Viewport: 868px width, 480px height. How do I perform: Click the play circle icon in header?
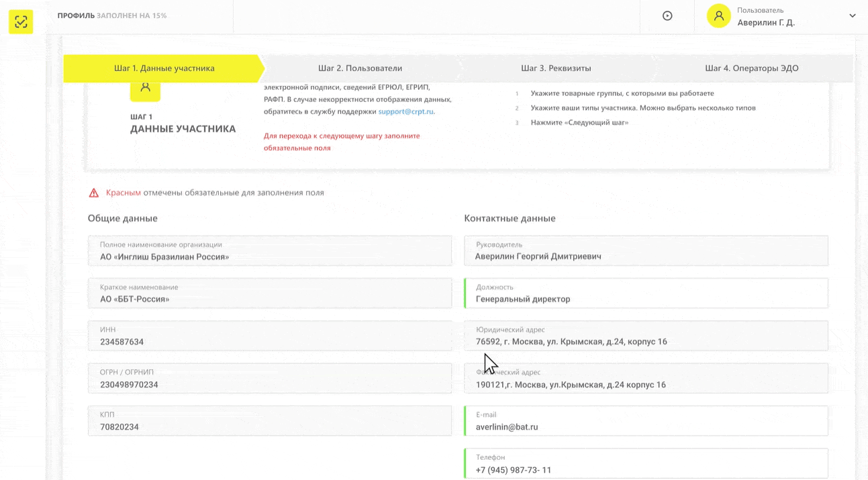[667, 16]
